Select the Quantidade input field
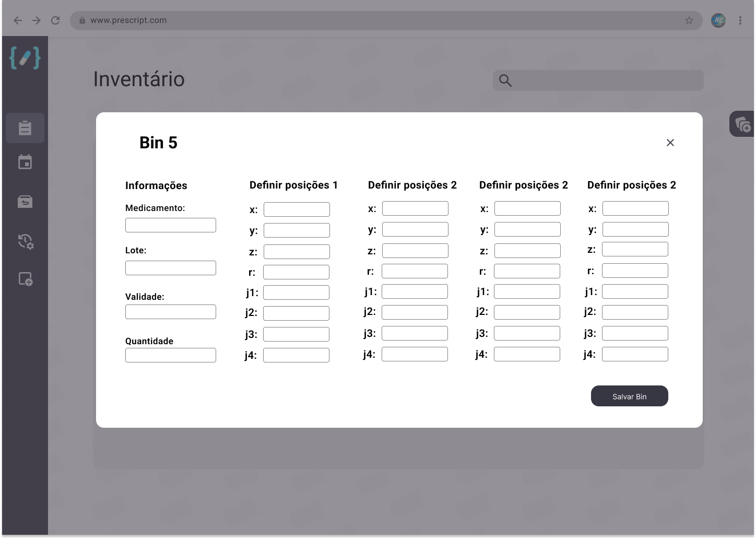 [171, 355]
